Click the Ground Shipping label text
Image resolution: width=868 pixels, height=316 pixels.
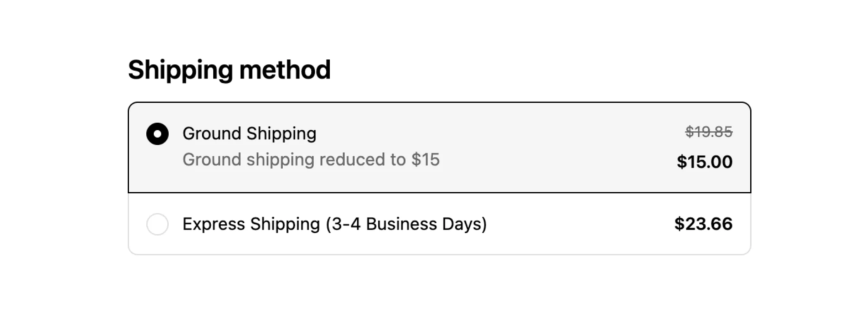(x=249, y=133)
